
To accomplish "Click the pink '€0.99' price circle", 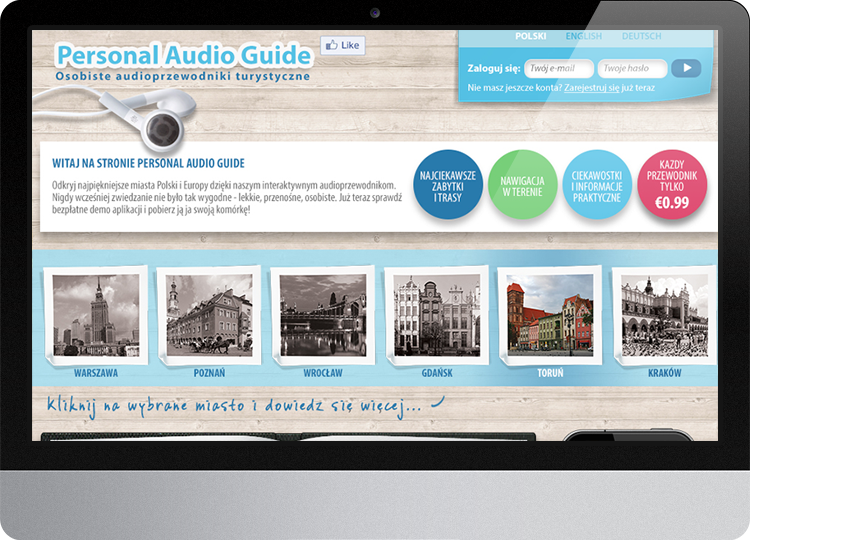I will pyautogui.click(x=671, y=185).
